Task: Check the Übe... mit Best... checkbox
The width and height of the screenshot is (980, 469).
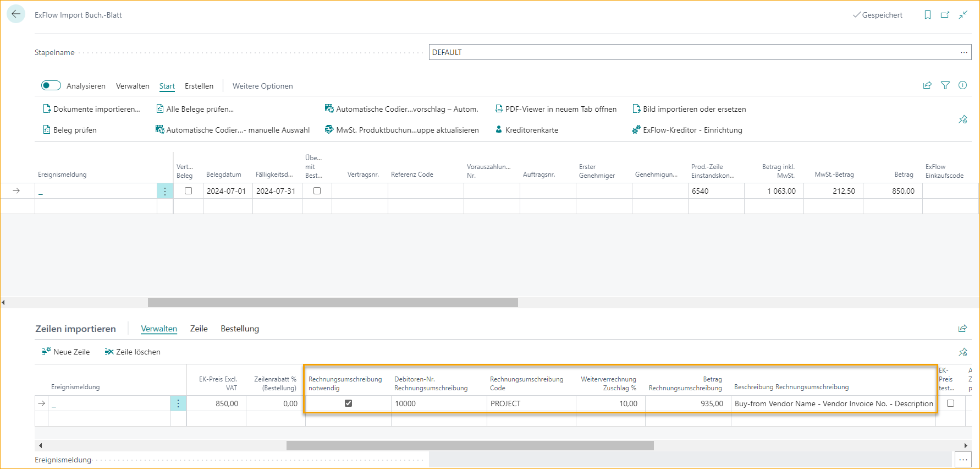Action: tap(317, 190)
